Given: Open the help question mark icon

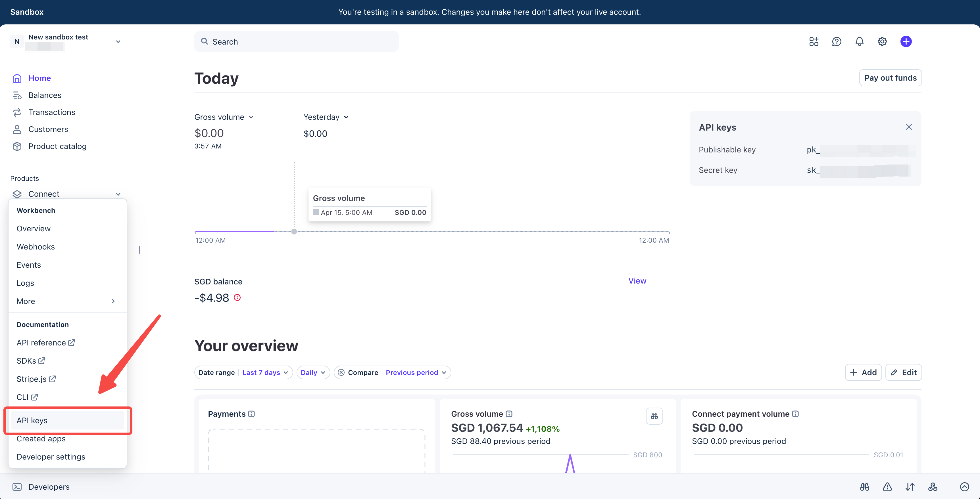Looking at the screenshot, I should click(x=837, y=41).
